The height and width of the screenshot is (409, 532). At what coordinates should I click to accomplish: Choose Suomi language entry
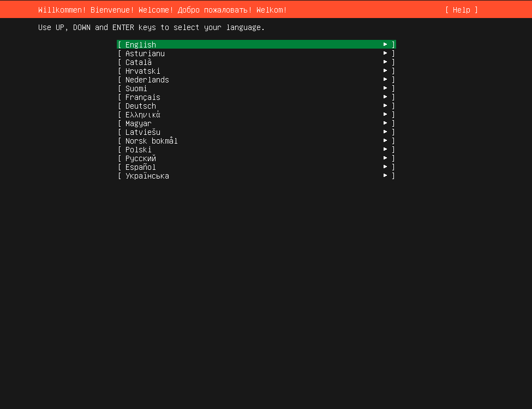136,88
